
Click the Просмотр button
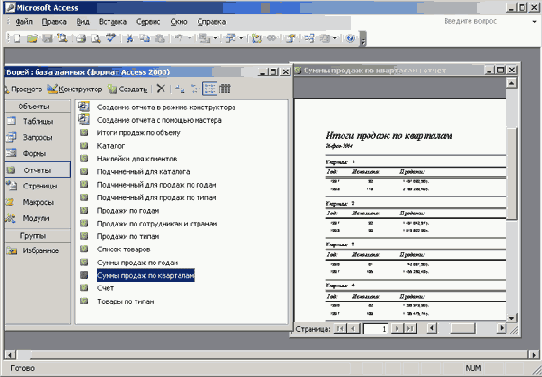coord(24,89)
